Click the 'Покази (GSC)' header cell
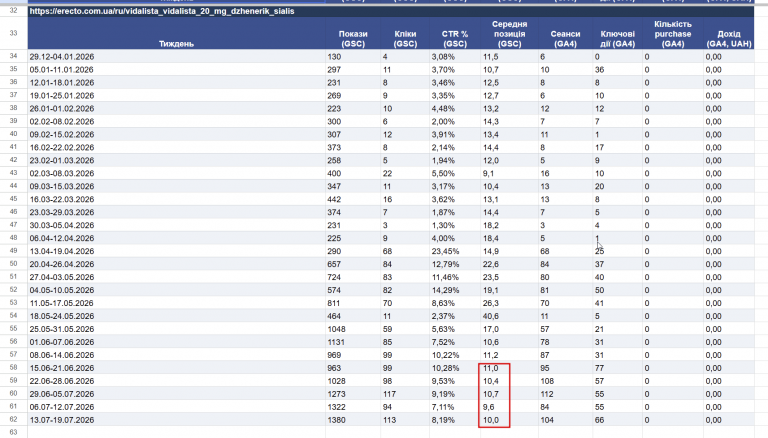 (x=353, y=33)
